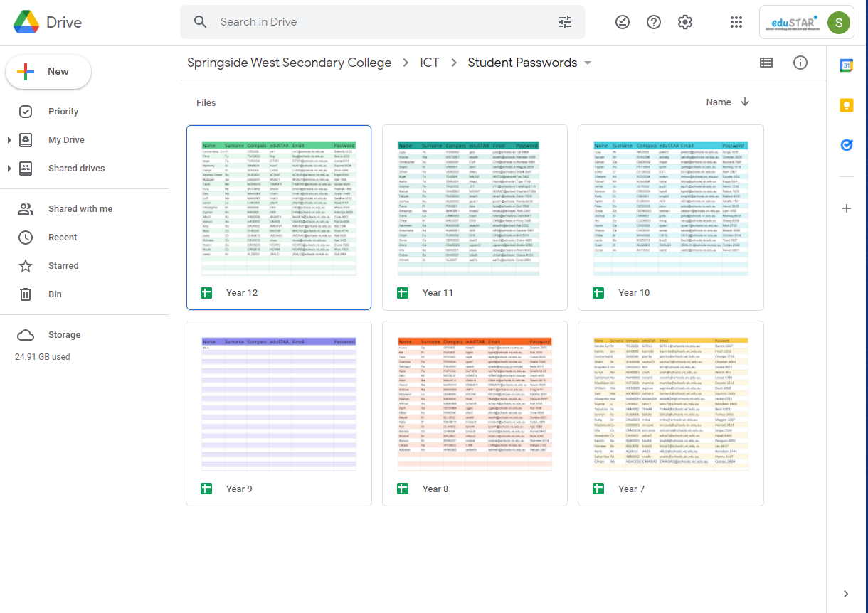868x613 pixels.
Task: Toggle the view details info panel
Action: coord(800,63)
